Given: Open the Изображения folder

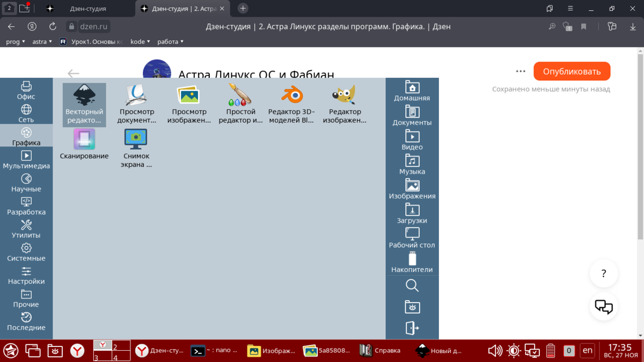Looking at the screenshot, I should click(x=412, y=189).
